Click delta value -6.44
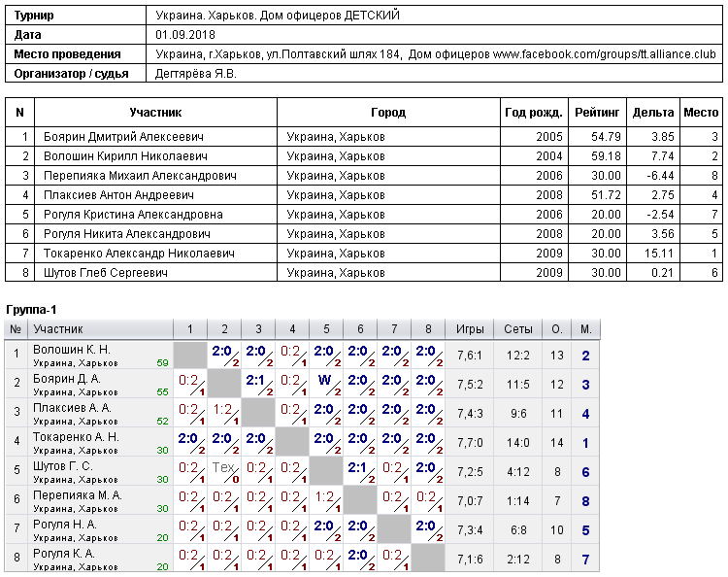The width and height of the screenshot is (728, 577). (x=659, y=176)
